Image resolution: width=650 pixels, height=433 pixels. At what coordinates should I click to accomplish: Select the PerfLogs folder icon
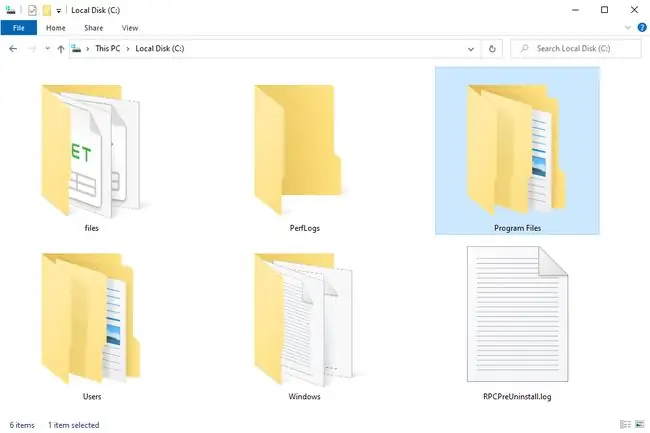click(x=298, y=149)
